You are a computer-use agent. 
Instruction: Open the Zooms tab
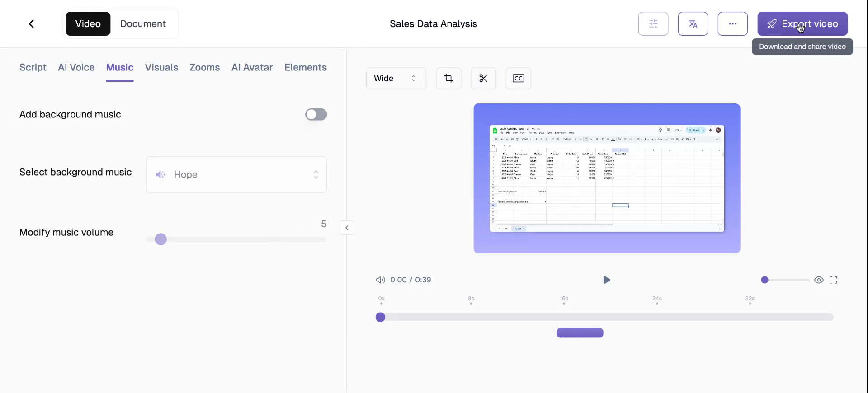click(x=205, y=67)
